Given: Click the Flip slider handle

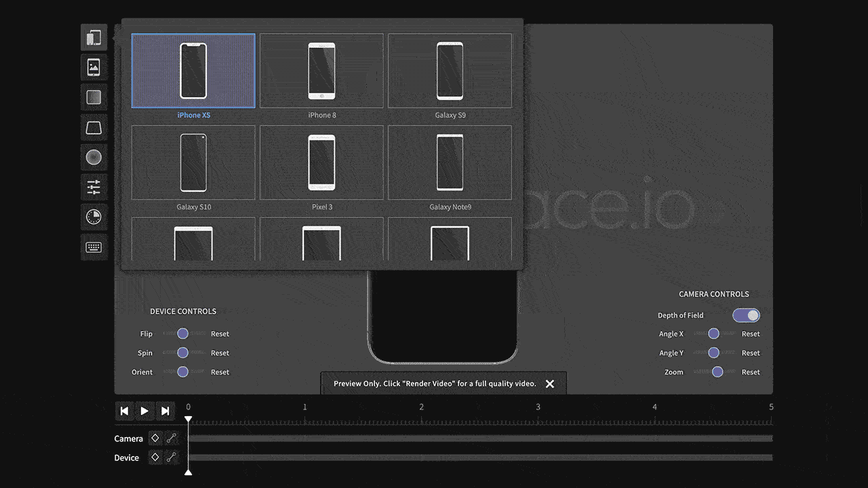Looking at the screenshot, I should [182, 333].
